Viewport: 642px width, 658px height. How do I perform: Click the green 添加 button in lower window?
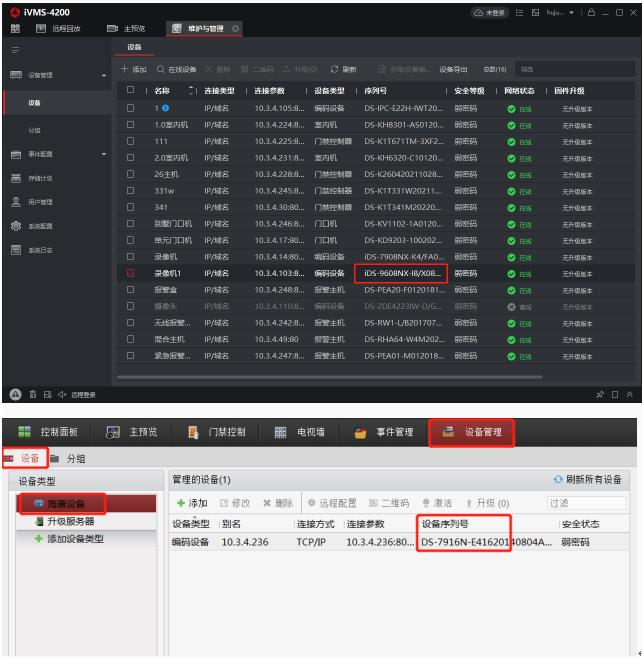(193, 503)
